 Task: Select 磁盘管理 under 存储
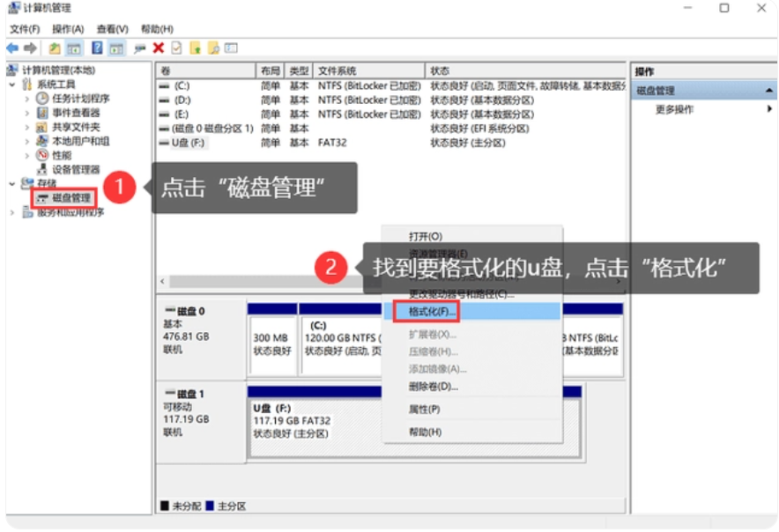(x=70, y=197)
